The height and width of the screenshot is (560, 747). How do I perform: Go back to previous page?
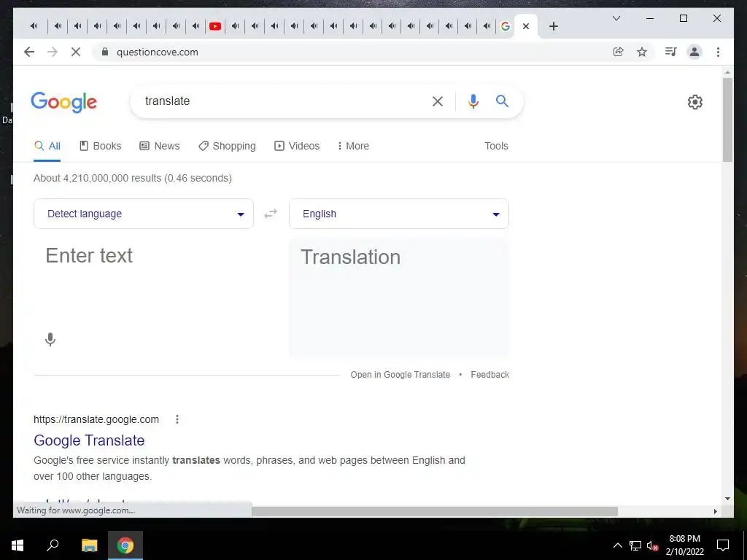click(x=29, y=52)
